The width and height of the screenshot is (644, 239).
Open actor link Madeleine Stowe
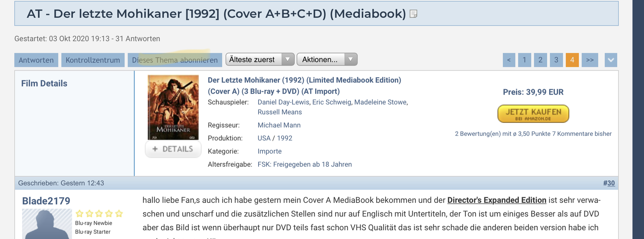[x=380, y=102]
